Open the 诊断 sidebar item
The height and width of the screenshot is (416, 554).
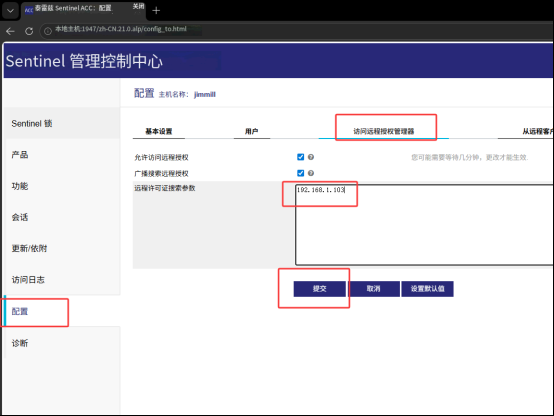point(61,343)
